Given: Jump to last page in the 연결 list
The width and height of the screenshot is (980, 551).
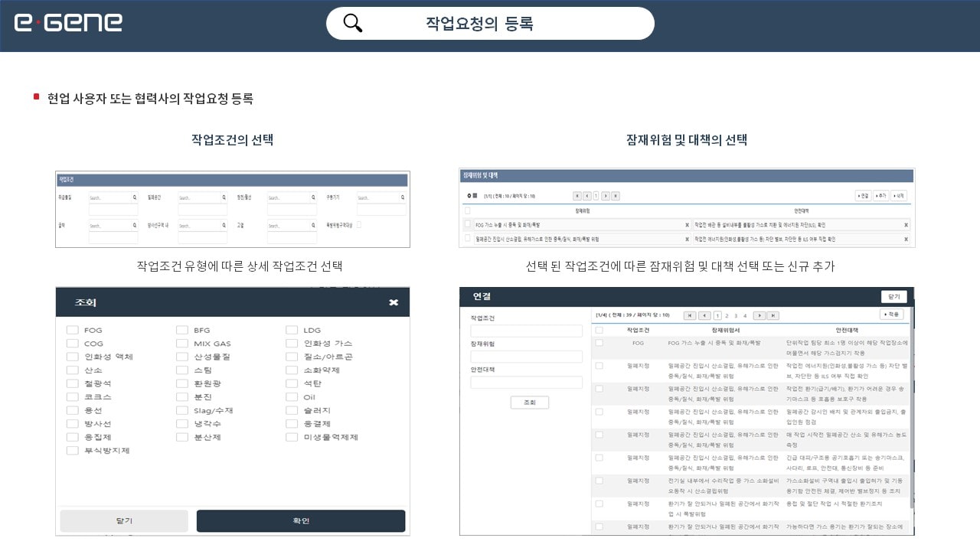Looking at the screenshot, I should 773,315.
